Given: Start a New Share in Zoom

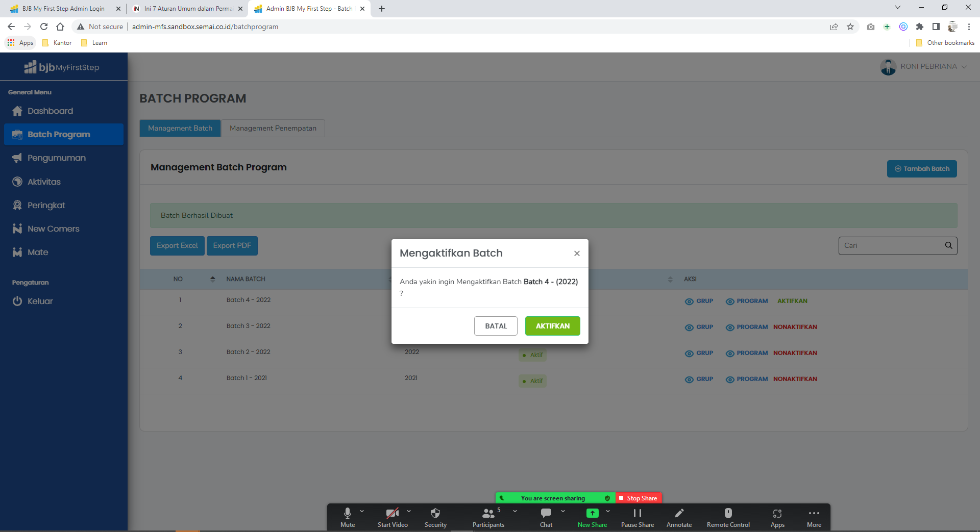Looking at the screenshot, I should tap(592, 517).
